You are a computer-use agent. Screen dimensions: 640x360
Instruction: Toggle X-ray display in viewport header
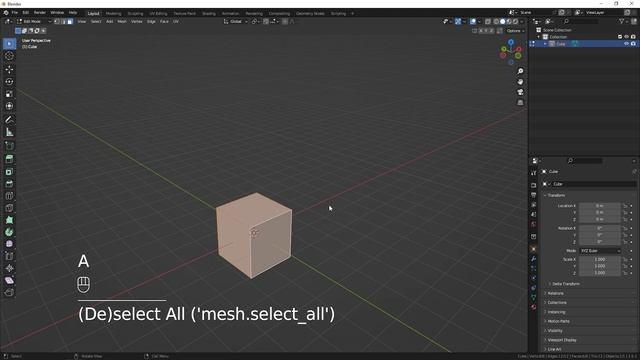(x=488, y=21)
